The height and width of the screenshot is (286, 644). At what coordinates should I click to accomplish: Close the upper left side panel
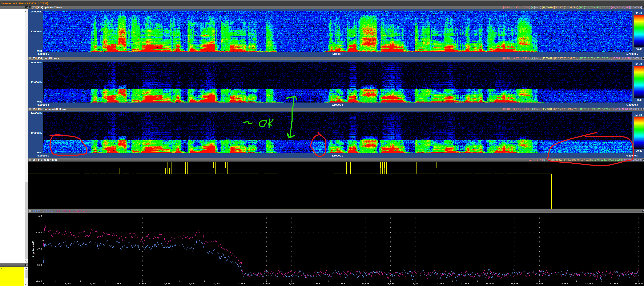(x=27, y=8)
